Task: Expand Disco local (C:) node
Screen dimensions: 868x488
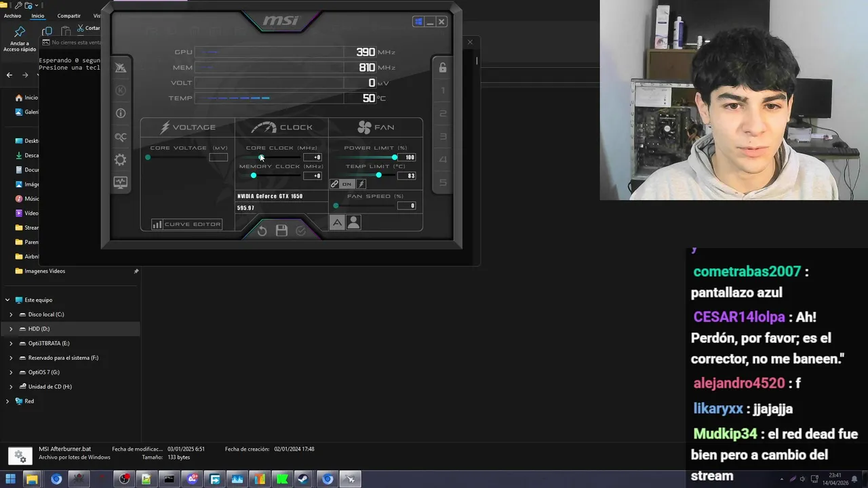Action: pos(11,314)
